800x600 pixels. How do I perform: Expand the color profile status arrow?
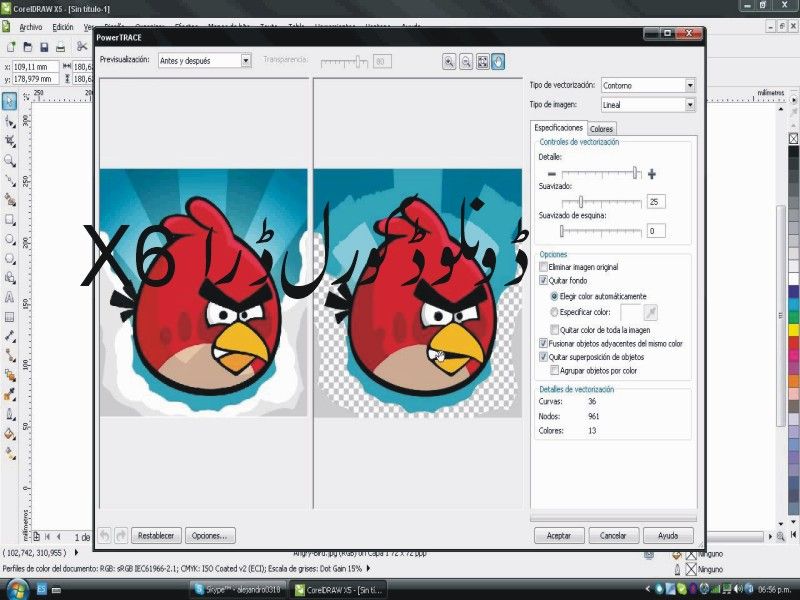pos(368,568)
